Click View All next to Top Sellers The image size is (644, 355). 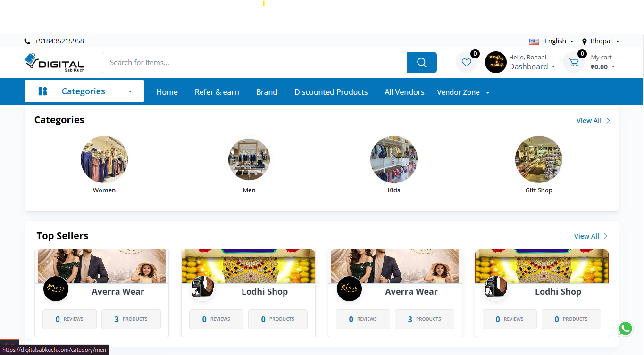tap(590, 236)
